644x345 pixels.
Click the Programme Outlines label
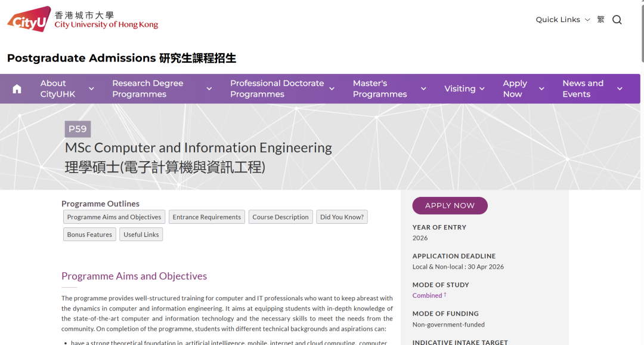point(100,204)
